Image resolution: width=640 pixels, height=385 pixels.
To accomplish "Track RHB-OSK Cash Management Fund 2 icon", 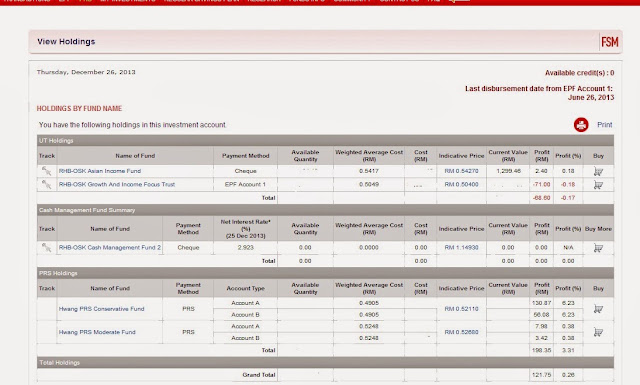I will 47,247.
